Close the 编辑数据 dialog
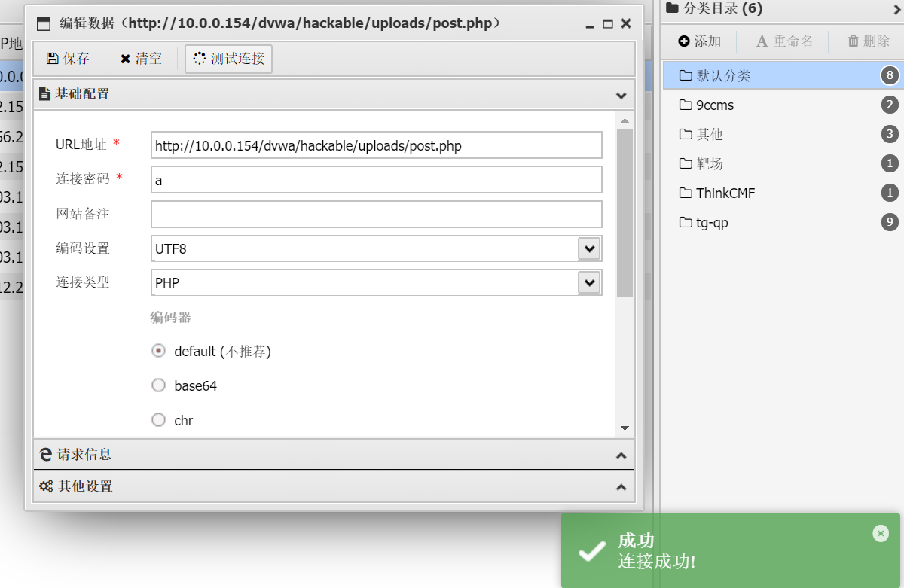Viewport: 904px width, 588px height. coord(626,24)
